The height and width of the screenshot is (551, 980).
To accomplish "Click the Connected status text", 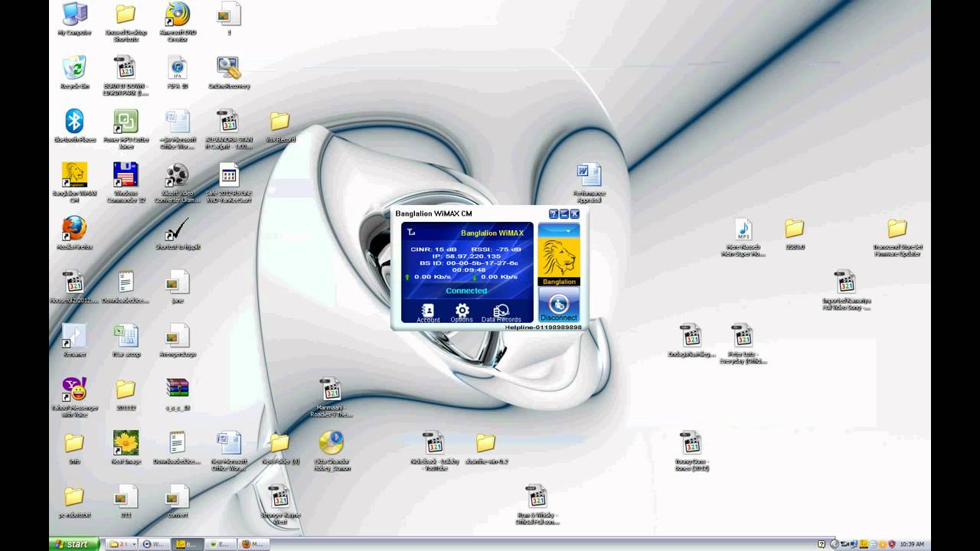I will (466, 291).
